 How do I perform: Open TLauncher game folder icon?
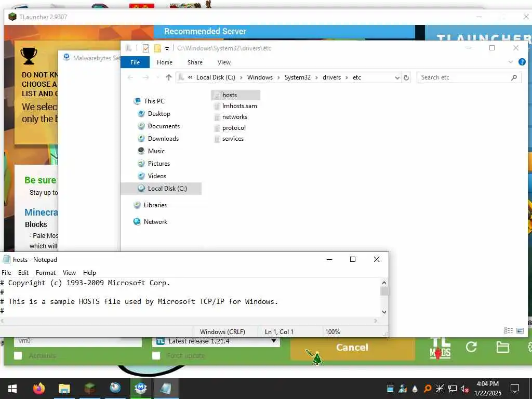[502, 347]
